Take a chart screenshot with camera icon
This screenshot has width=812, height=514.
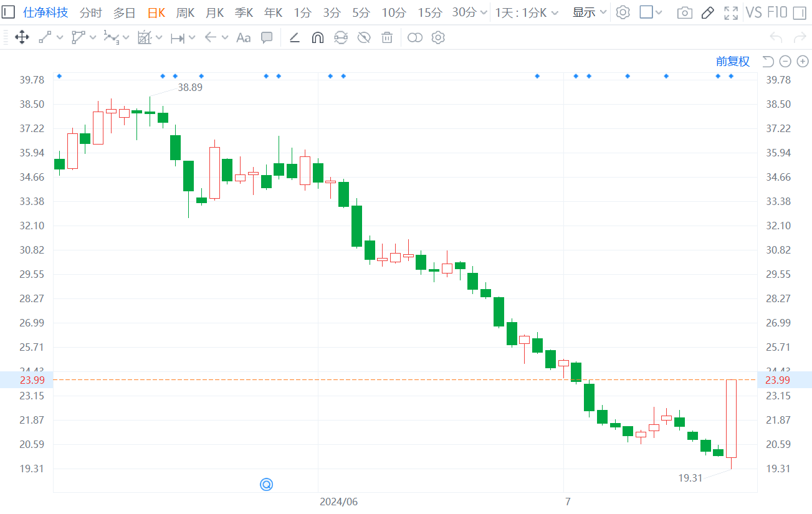pyautogui.click(x=684, y=12)
